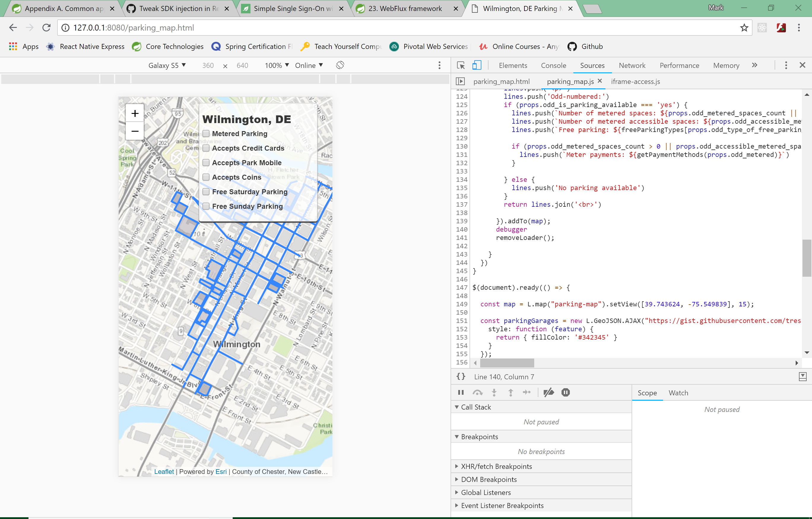Click the Leaflet attribution link

click(x=164, y=472)
